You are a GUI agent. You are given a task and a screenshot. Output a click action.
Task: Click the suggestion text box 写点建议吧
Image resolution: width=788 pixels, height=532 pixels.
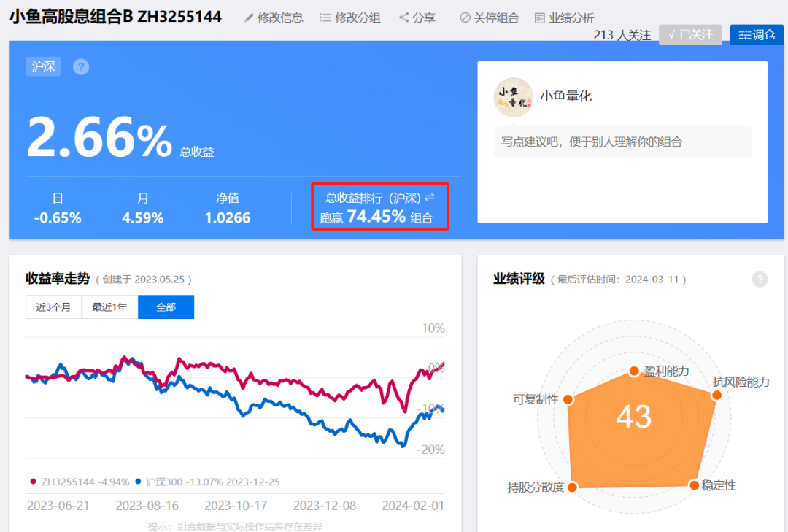tap(622, 142)
